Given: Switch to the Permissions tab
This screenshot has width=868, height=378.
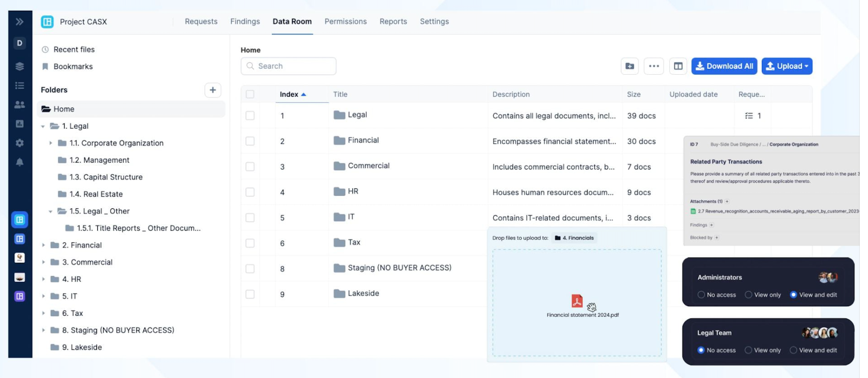Looking at the screenshot, I should (346, 21).
